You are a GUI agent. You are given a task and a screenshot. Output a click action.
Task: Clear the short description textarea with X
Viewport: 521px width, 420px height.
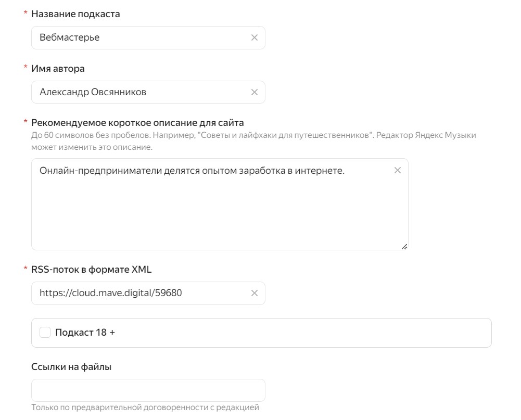pyautogui.click(x=398, y=170)
